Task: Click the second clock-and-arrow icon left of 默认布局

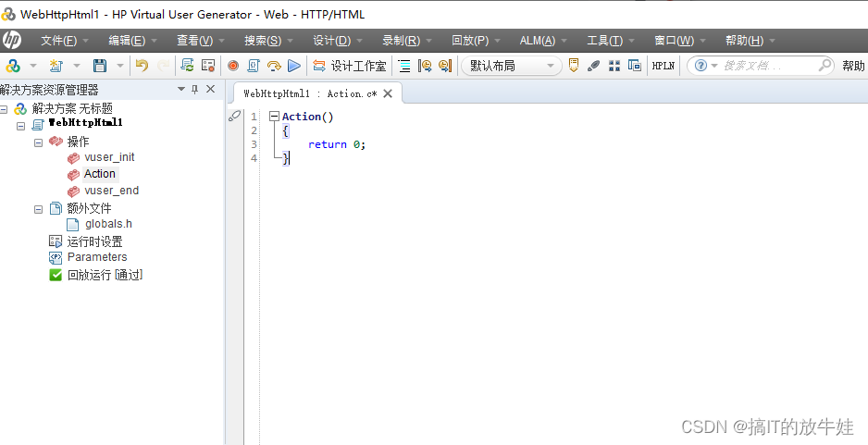Action: tap(445, 66)
